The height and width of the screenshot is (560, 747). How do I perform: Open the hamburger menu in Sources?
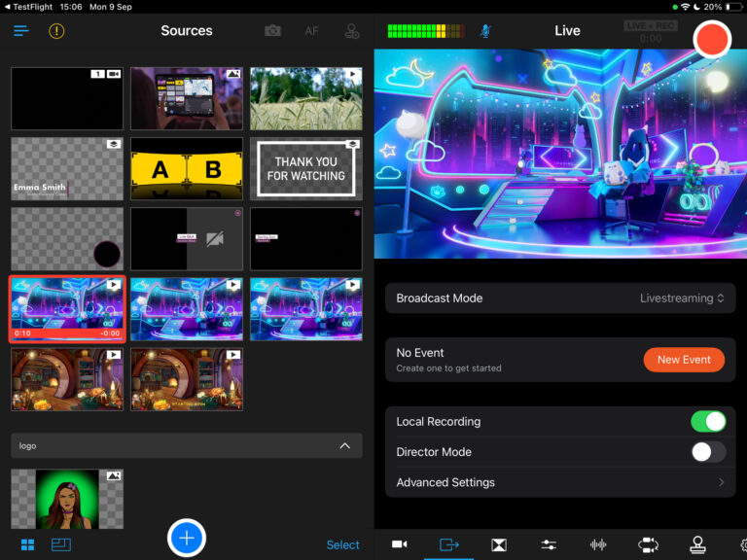[x=21, y=31]
